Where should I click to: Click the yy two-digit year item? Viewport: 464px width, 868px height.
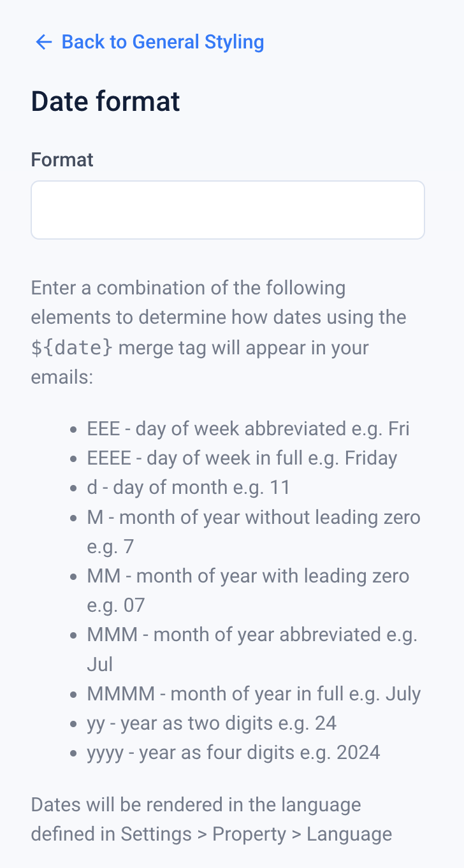pyautogui.click(x=212, y=723)
